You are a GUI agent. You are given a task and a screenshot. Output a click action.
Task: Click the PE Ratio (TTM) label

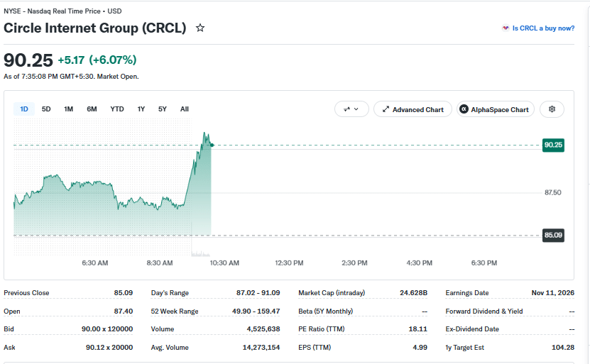point(322,329)
